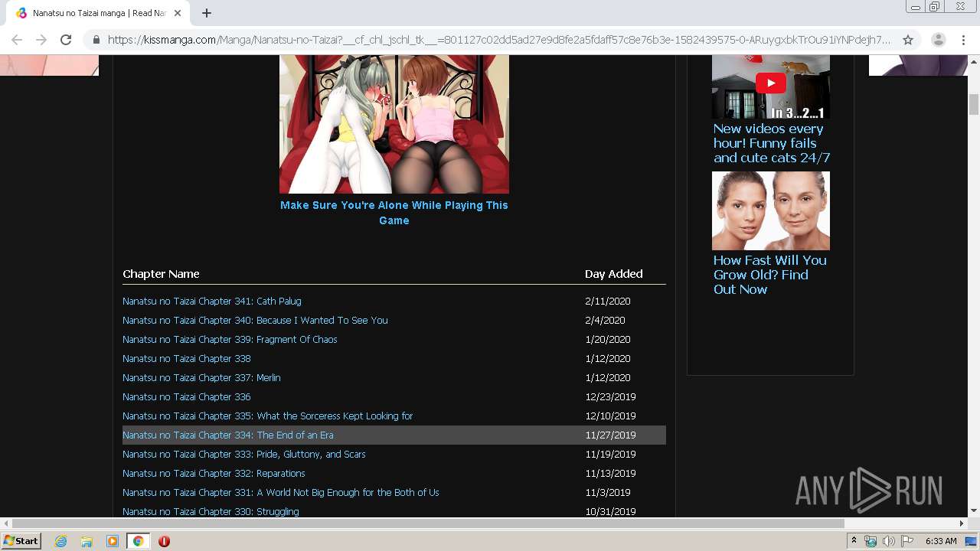Click the Chrome taskbar button

coord(138,541)
